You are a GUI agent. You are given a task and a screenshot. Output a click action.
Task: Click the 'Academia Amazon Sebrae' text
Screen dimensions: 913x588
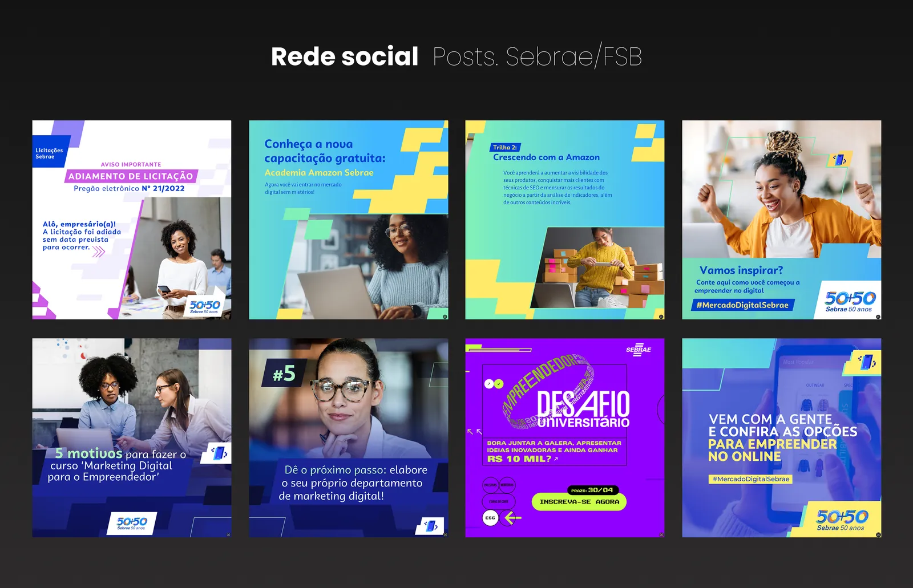[x=319, y=172]
